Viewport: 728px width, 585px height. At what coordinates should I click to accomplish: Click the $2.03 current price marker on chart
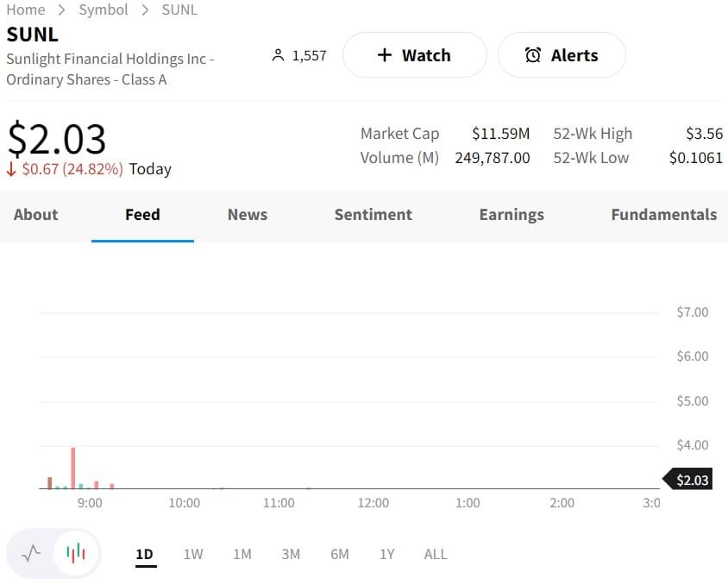tap(691, 480)
